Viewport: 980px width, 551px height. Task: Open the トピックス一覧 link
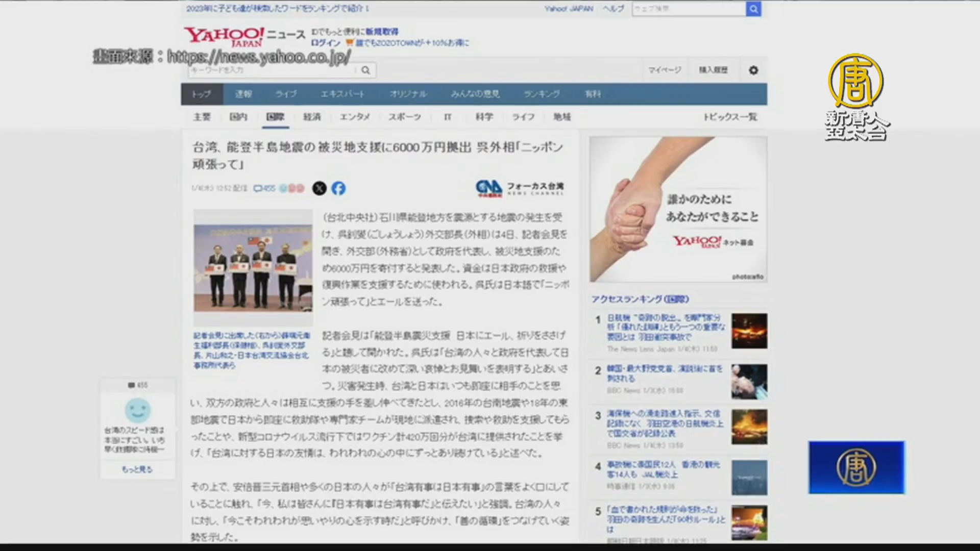pyautogui.click(x=730, y=117)
